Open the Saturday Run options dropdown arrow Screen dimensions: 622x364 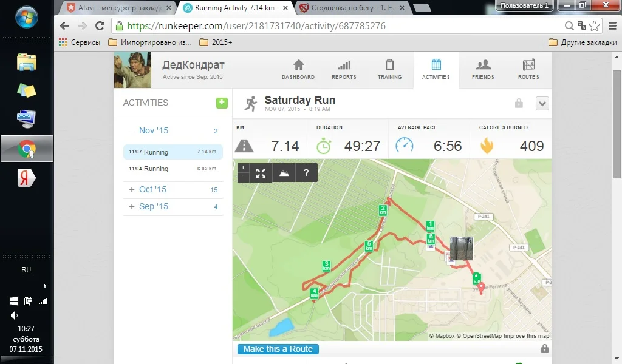(542, 103)
